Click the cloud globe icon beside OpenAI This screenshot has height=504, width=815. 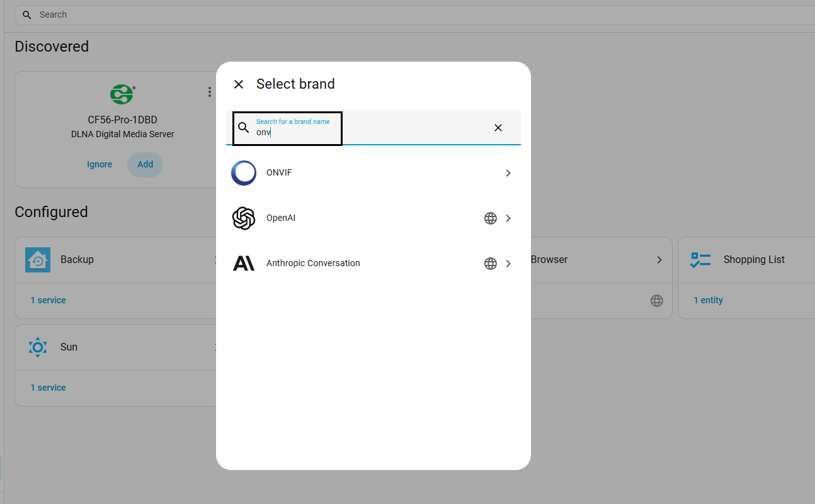pos(491,218)
